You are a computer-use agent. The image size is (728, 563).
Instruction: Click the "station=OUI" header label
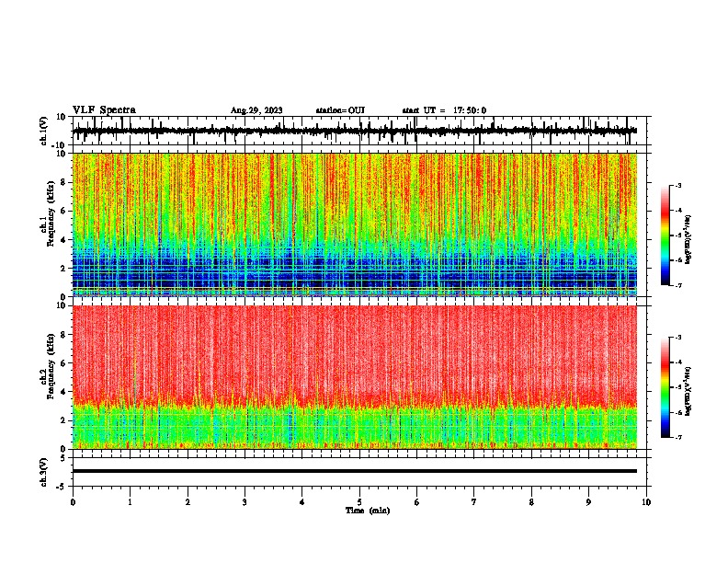point(340,110)
